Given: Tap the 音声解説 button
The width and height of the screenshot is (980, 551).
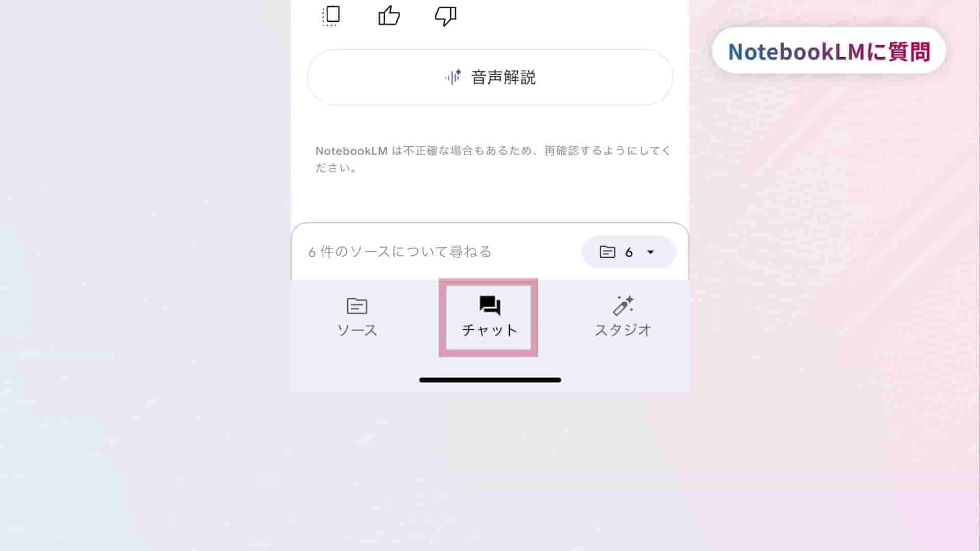Looking at the screenshot, I should pyautogui.click(x=490, y=78).
